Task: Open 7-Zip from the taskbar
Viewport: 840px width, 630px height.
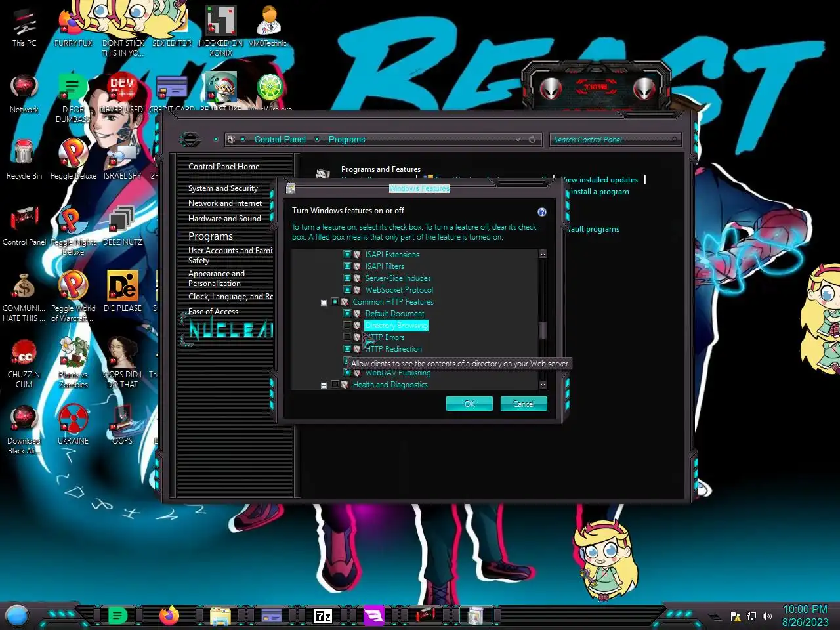Action: point(323,616)
